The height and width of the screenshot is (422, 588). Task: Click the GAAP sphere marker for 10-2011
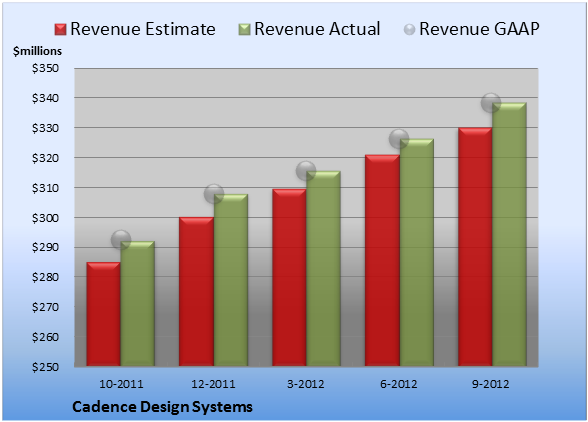(x=121, y=239)
